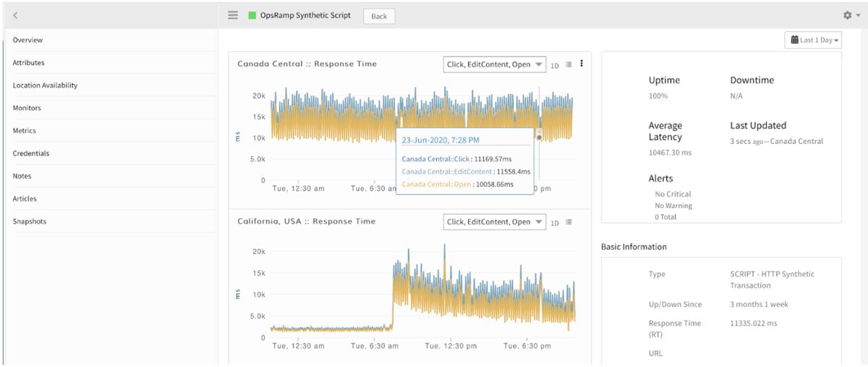The image size is (868, 367).
Task: Open Credentials from the sidebar
Action: click(31, 153)
